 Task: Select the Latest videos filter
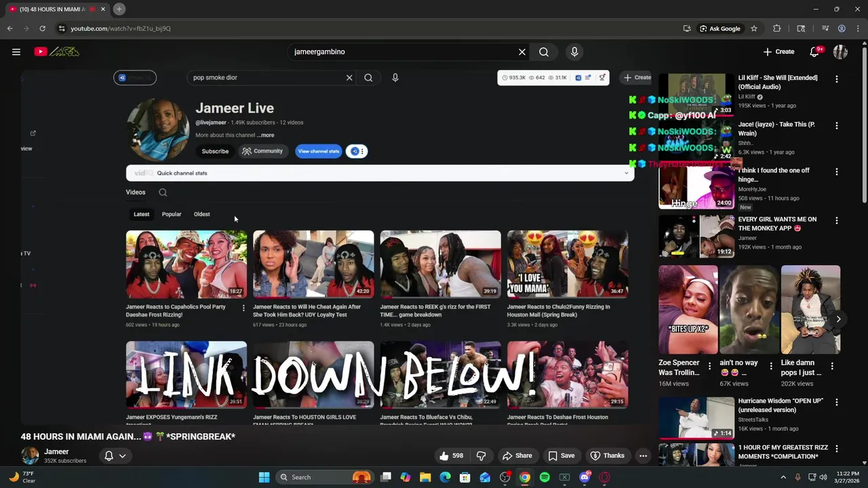point(141,214)
